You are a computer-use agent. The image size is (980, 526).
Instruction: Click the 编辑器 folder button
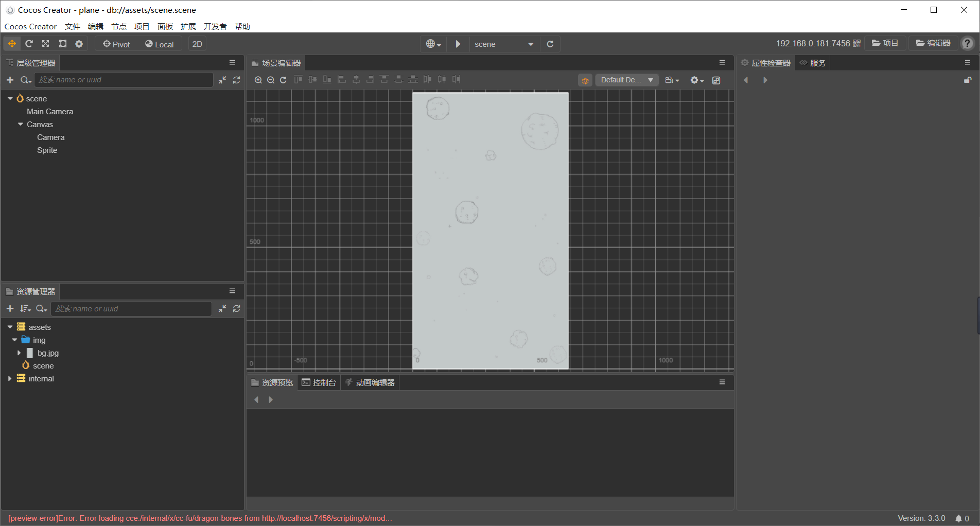click(933, 44)
